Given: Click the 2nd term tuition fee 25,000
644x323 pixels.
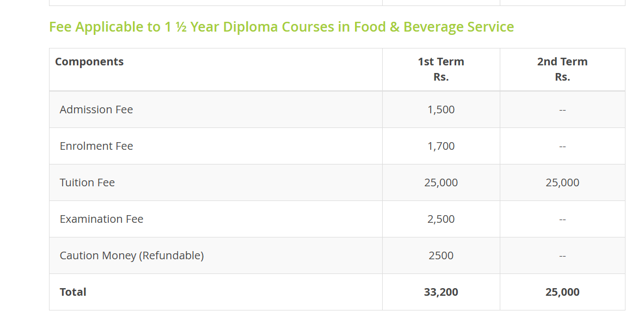Looking at the screenshot, I should (x=562, y=183).
